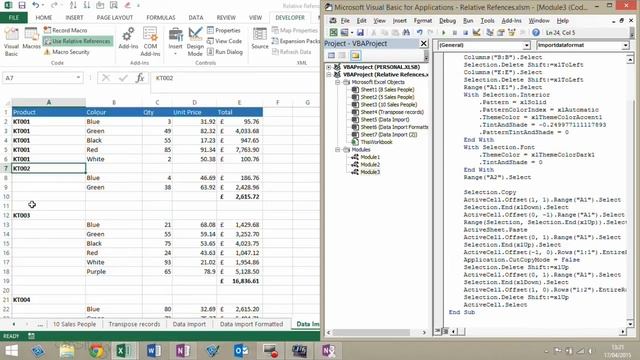Image resolution: width=640 pixels, height=360 pixels.
Task: Return to Excel via View Microsoft Excel icon
Action: click(x=333, y=32)
